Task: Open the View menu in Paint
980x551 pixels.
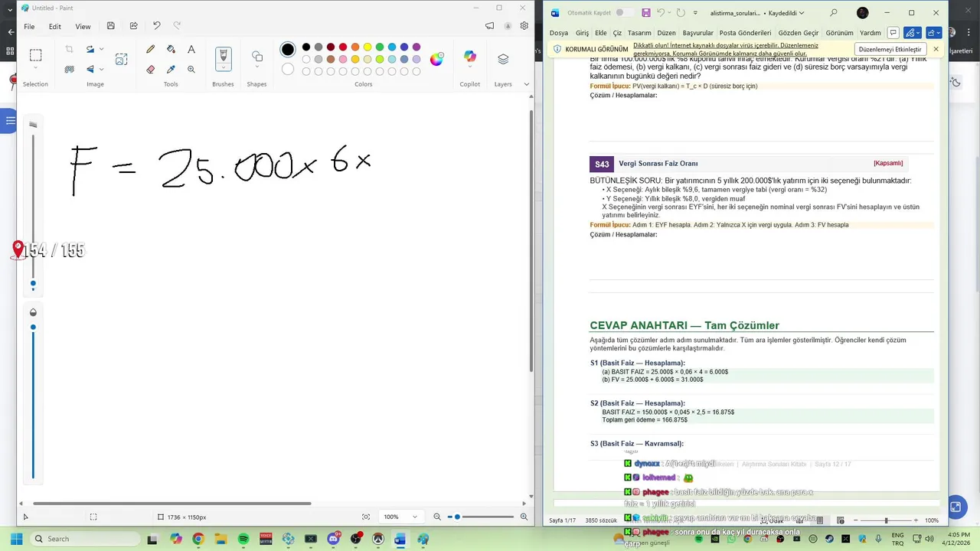Action: click(x=83, y=26)
